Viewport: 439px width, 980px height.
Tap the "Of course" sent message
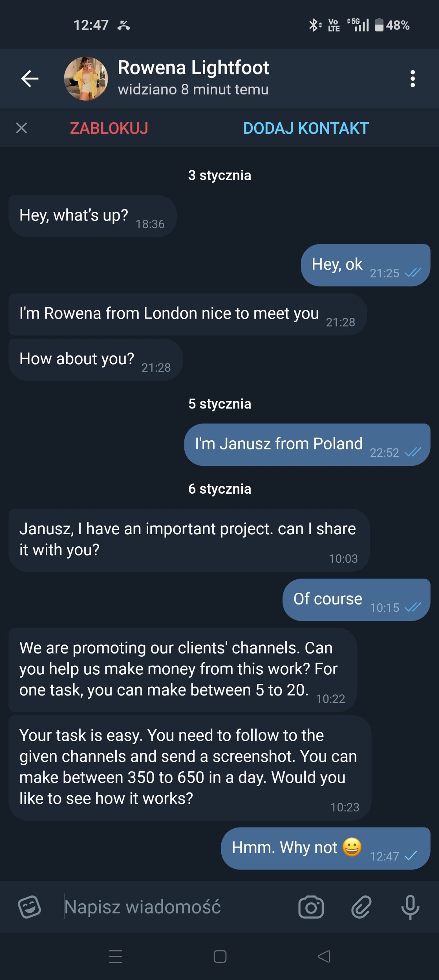point(356,600)
